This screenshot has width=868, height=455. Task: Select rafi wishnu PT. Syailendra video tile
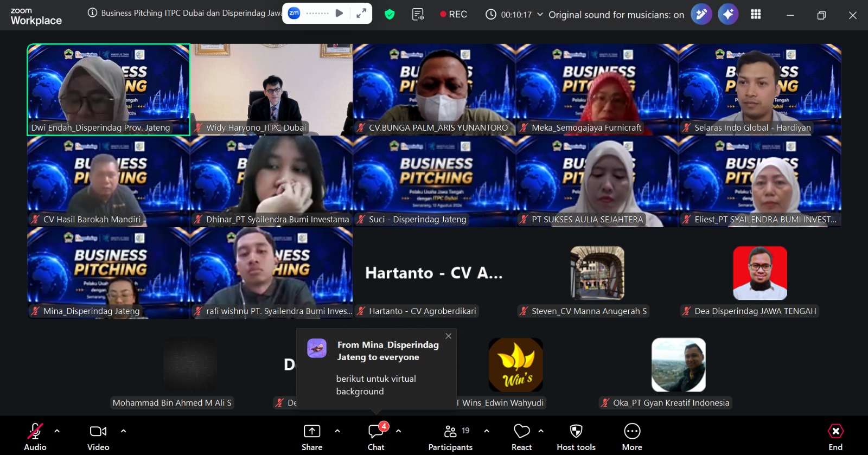pos(271,273)
